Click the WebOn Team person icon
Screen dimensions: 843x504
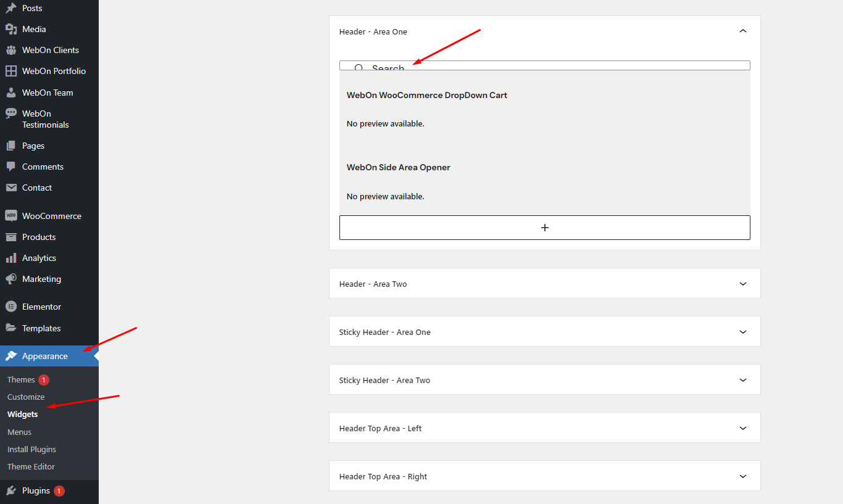click(x=11, y=93)
